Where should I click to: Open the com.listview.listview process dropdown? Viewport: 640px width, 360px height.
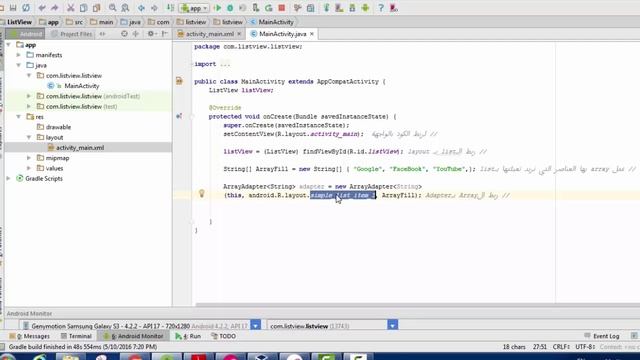coord(392,325)
